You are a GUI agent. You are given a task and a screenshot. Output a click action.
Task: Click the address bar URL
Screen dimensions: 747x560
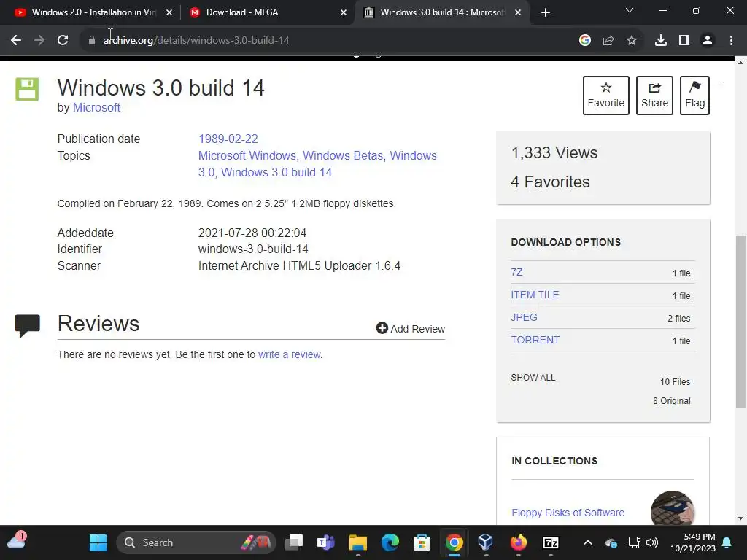(x=196, y=41)
